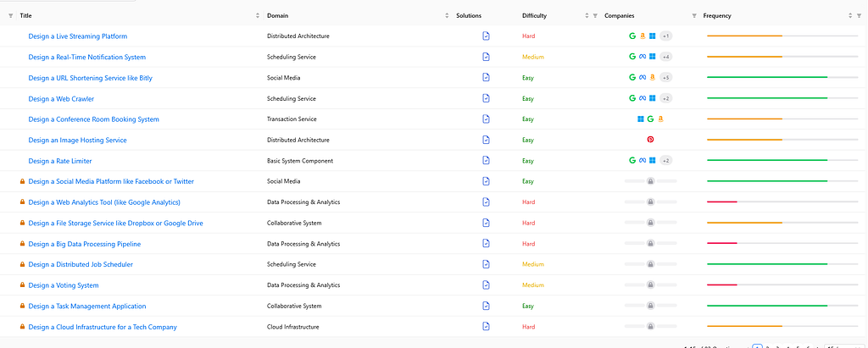
Task: Open filter icon on Difficulty column
Action: pyautogui.click(x=595, y=16)
